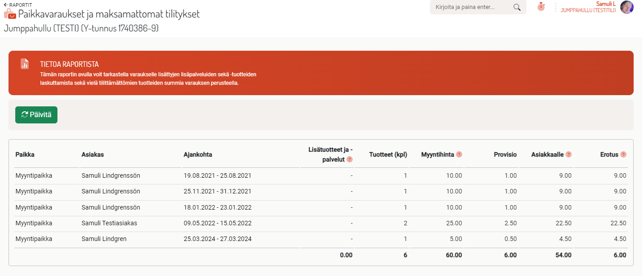The image size is (644, 276).
Task: Click the Asiakas column header
Action: (x=93, y=154)
